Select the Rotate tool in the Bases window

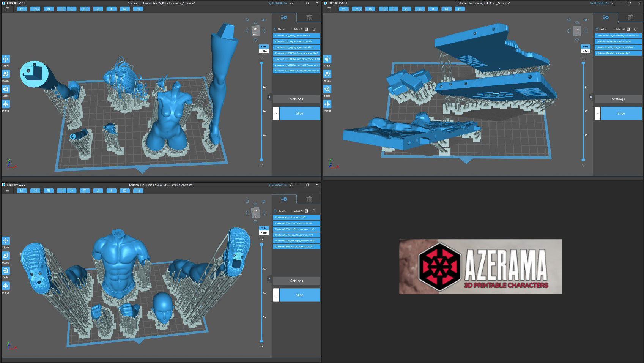327,74
